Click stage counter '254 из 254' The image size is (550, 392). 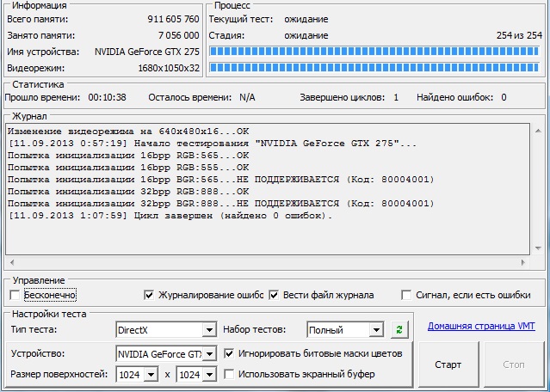pos(520,35)
